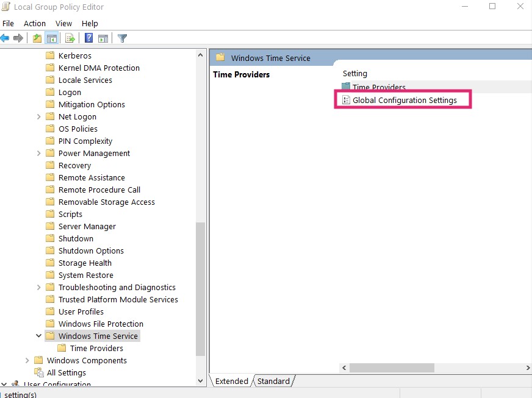Click the Back arrow toolbar icon
Screen dimensions: 532x398
5,38
